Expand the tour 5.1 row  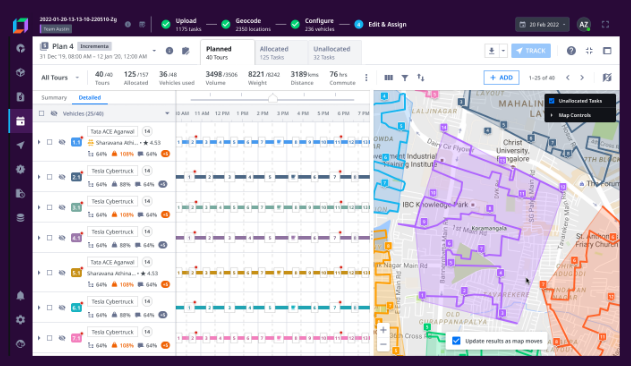[39, 273]
